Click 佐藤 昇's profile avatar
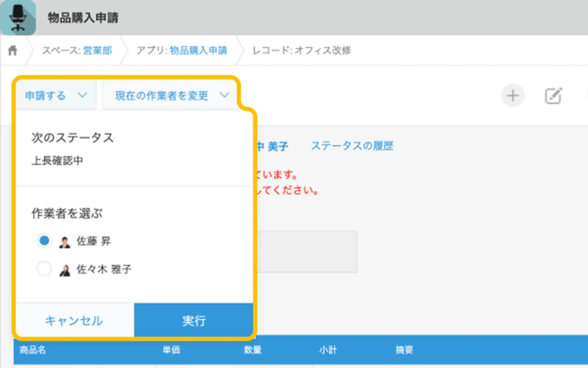This screenshot has width=588, height=368. pos(64,240)
